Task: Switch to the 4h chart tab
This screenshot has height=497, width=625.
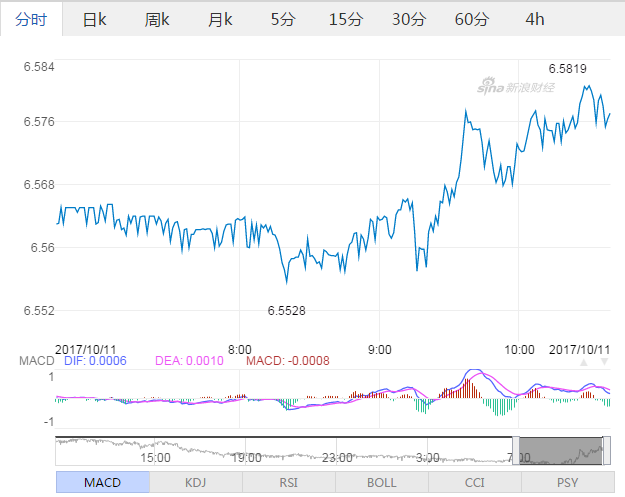Action: pos(535,19)
